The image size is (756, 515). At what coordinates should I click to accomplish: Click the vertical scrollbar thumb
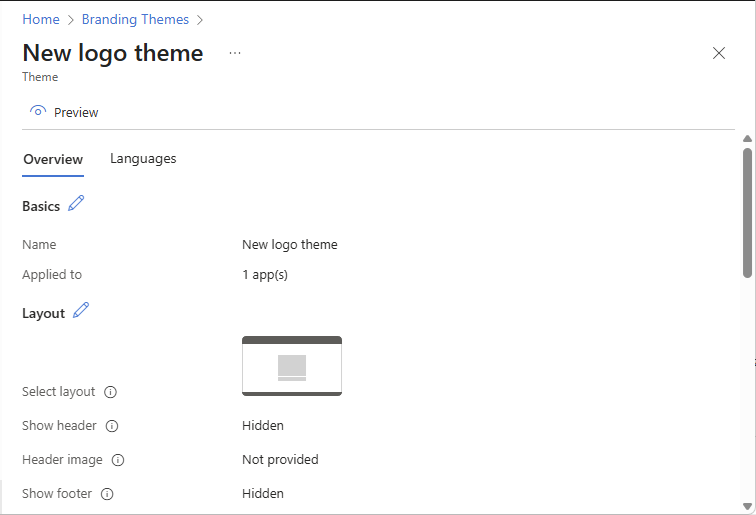(x=747, y=213)
